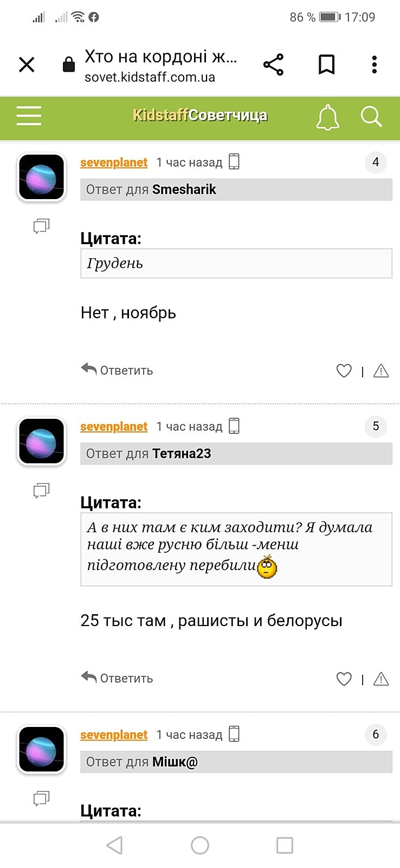Tap the quote bubbles icon under the comment 4 avatar
The width and height of the screenshot is (400, 868).
click(41, 226)
